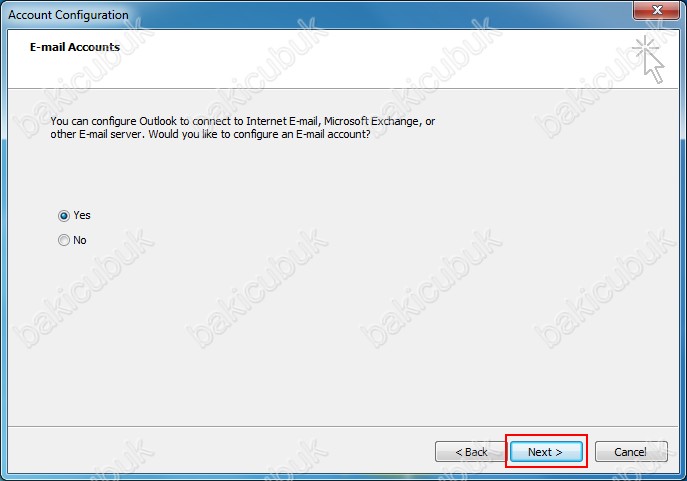Click the Account Configuration title text
Screen dimensions: 687x481
click(68, 15)
